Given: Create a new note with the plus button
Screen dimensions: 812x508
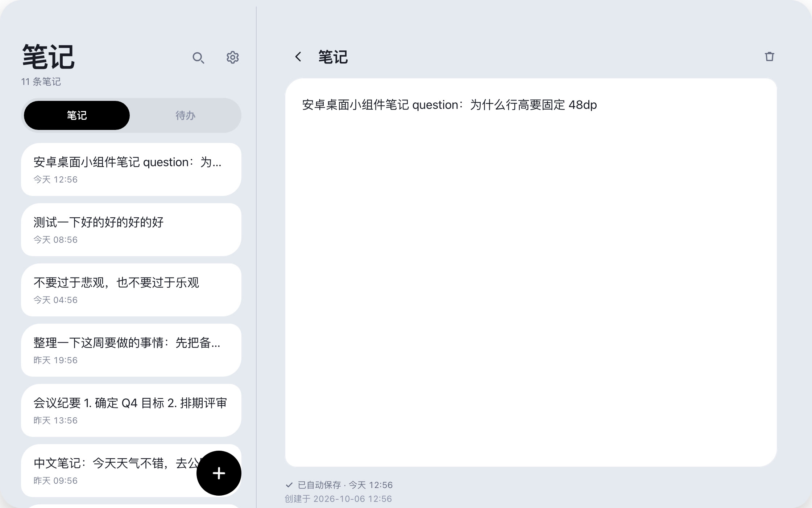Looking at the screenshot, I should click(219, 473).
